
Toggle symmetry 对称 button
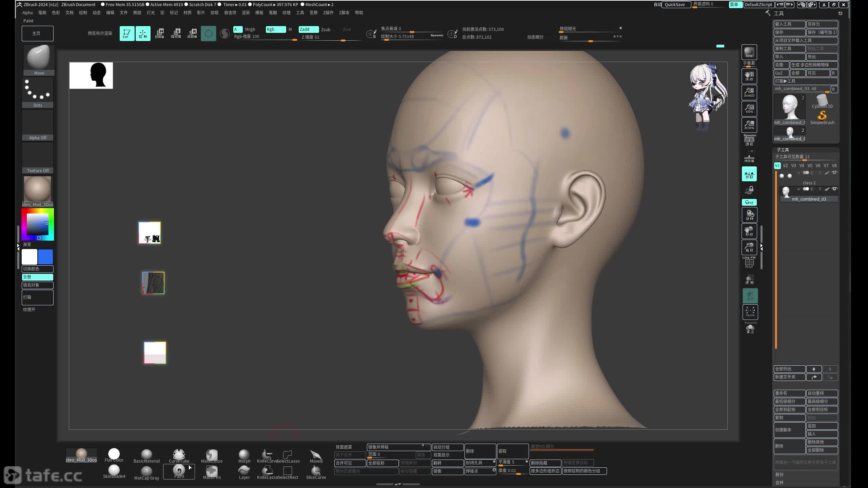pyautogui.click(x=749, y=174)
